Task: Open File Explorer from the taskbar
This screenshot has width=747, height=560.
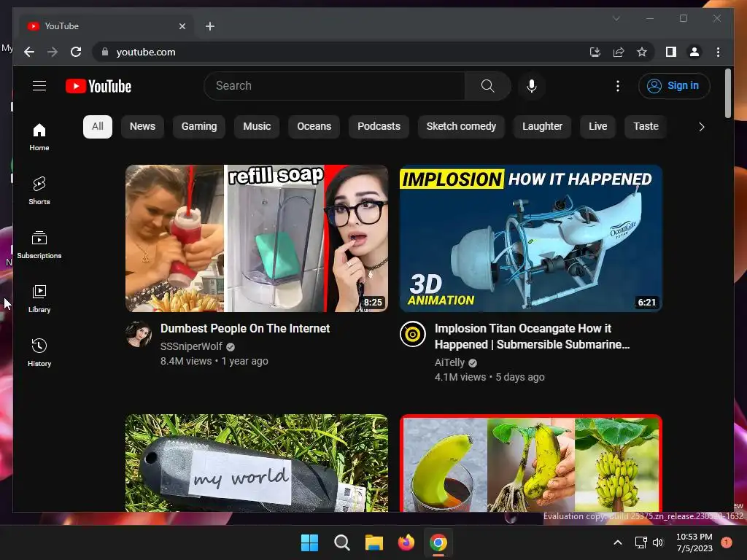Action: 374,542
